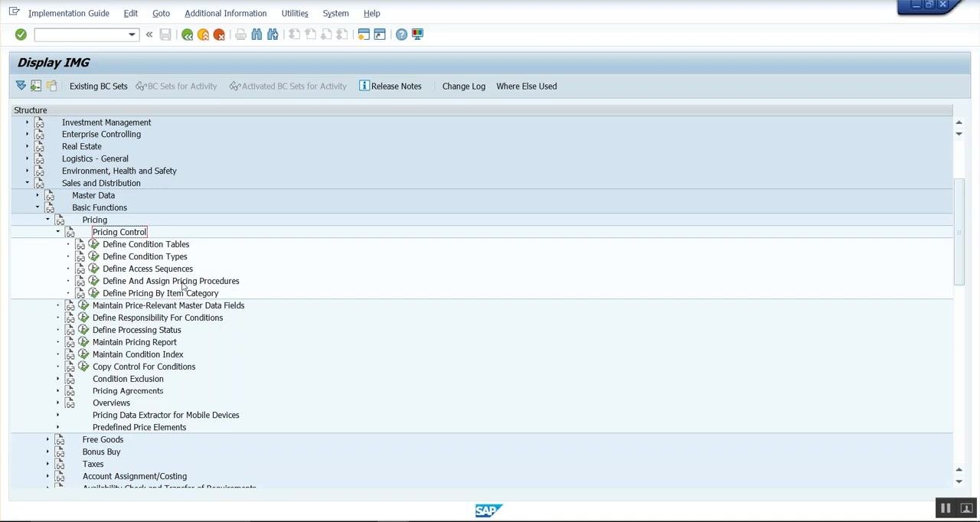Click the third icon in IMG toolbar

51,86
